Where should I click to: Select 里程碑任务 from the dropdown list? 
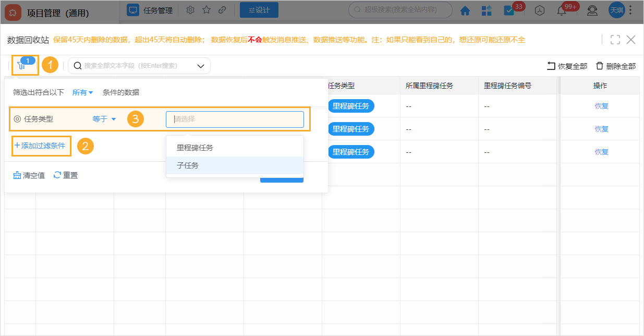click(195, 148)
